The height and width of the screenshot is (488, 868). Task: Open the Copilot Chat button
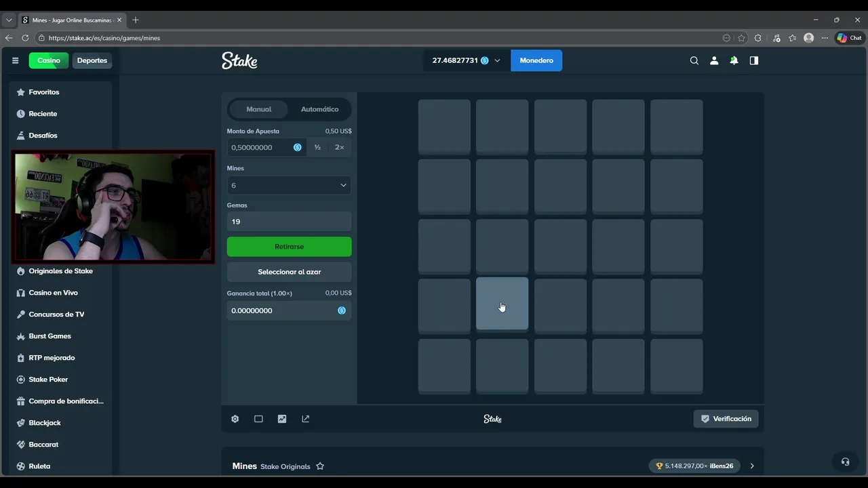click(849, 38)
